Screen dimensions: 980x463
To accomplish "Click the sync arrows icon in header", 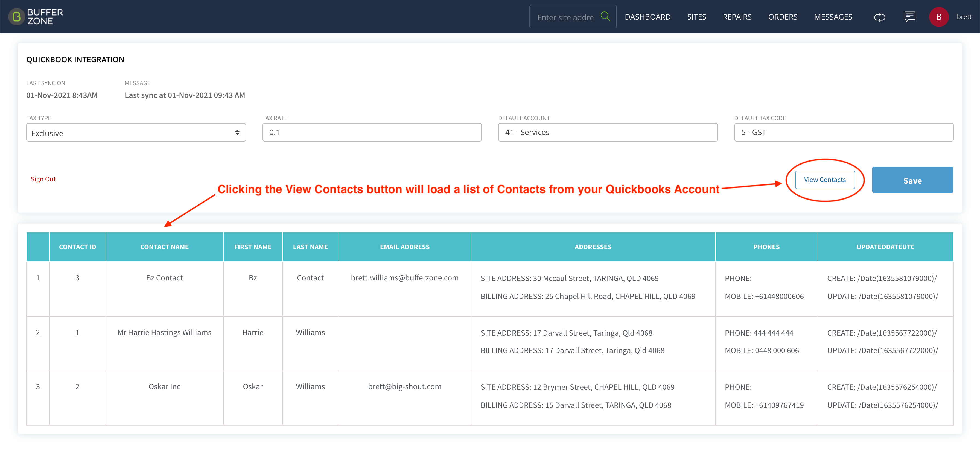I will (x=880, y=17).
